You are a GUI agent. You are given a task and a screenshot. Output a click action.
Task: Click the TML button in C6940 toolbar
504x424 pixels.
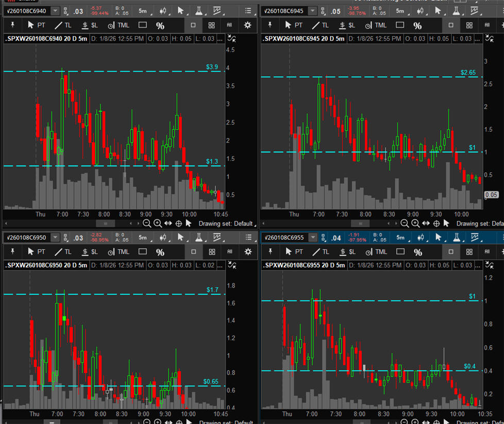[x=118, y=25]
